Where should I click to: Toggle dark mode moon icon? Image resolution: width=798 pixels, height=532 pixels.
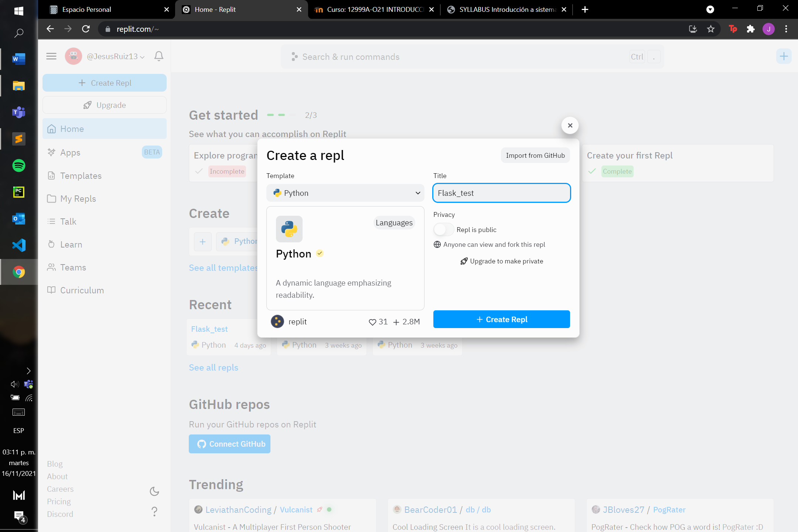[154, 491]
